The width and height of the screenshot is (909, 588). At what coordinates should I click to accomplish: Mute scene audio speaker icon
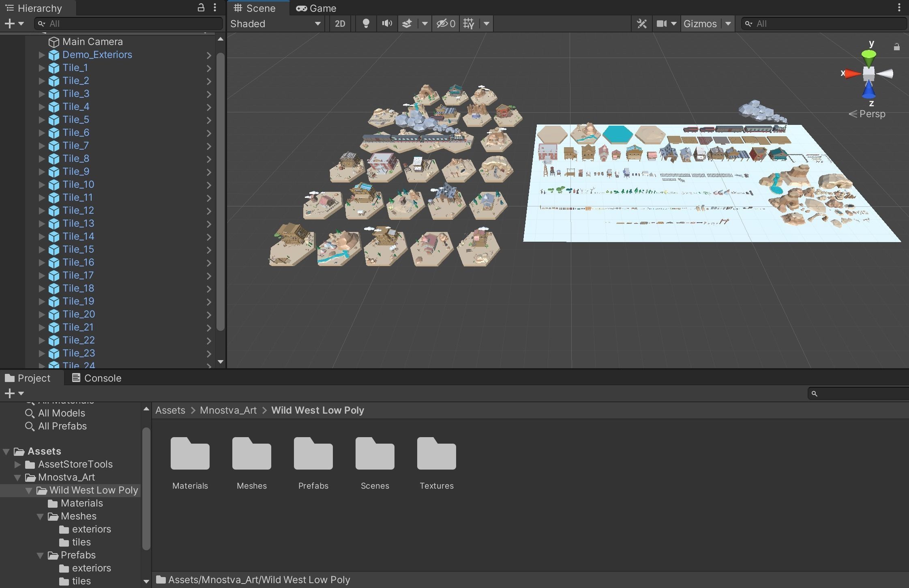[x=387, y=24]
